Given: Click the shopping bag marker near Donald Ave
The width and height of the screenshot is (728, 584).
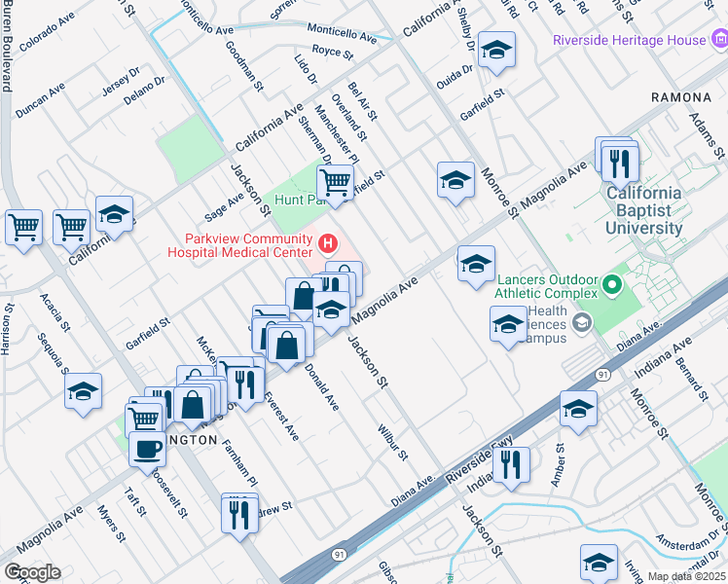Looking at the screenshot, I should coord(286,347).
